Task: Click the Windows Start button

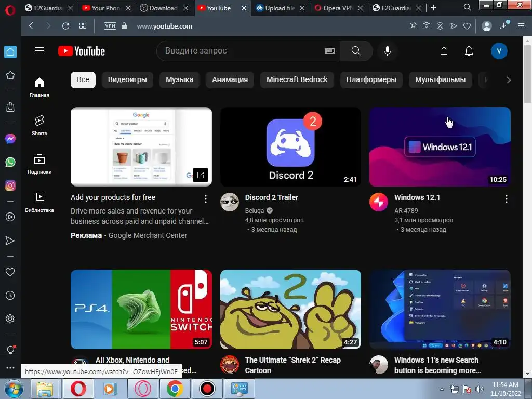Action: point(14,389)
